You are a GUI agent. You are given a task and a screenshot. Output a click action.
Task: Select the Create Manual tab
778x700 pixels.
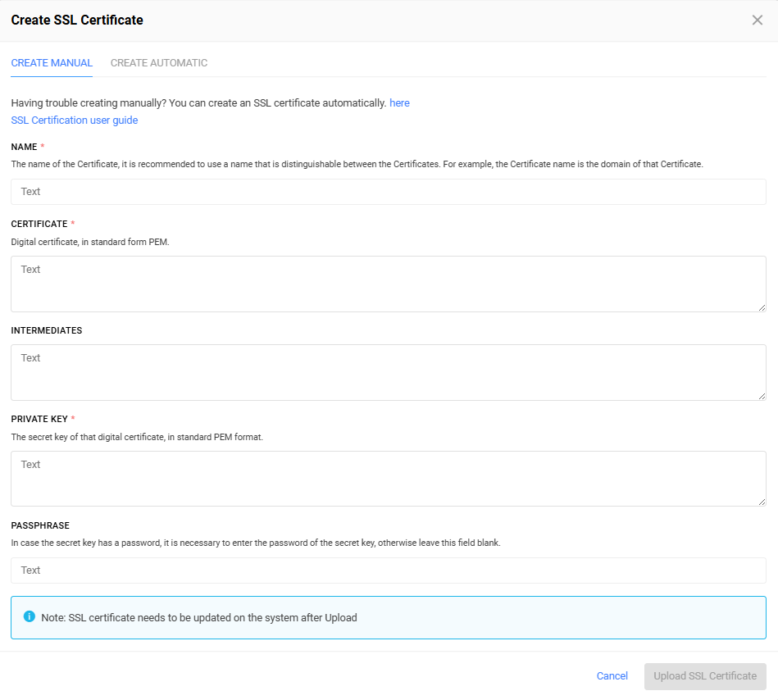click(52, 63)
